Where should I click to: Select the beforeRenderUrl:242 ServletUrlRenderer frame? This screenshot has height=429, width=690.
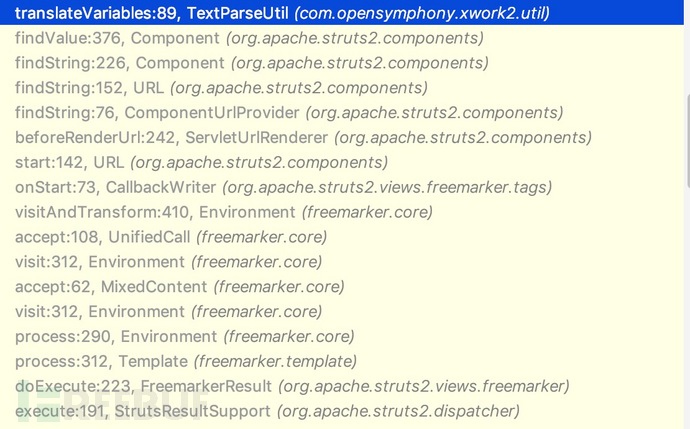292,137
